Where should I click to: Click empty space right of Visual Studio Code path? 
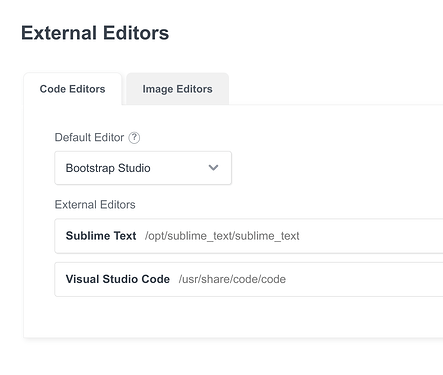coord(363,279)
